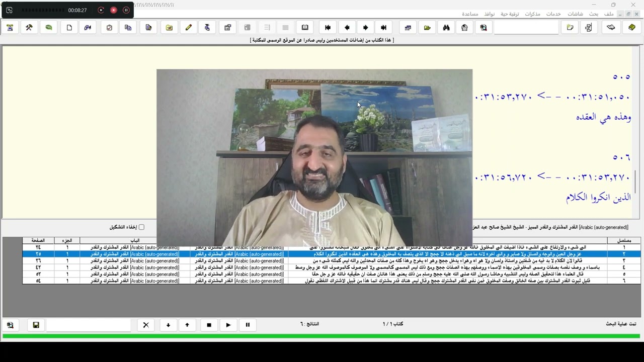This screenshot has height=362, width=644.
Task: Click the edit document with pencil icon
Action: point(148,28)
